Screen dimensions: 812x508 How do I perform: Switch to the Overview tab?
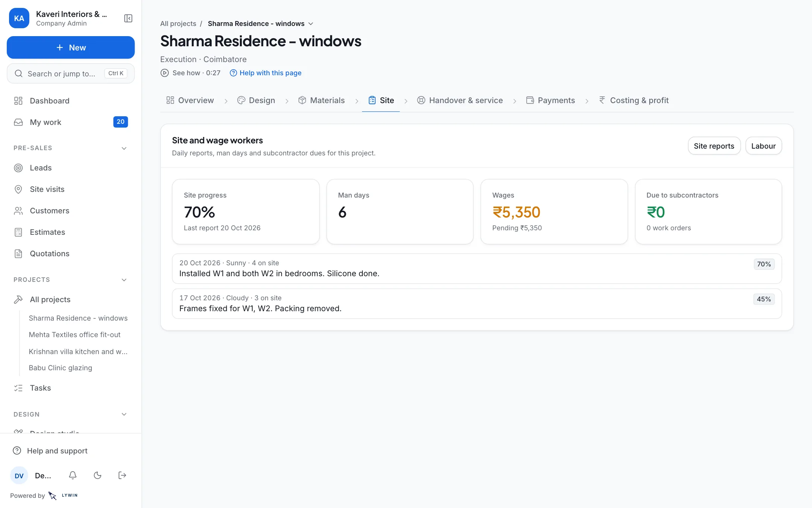[190, 100]
